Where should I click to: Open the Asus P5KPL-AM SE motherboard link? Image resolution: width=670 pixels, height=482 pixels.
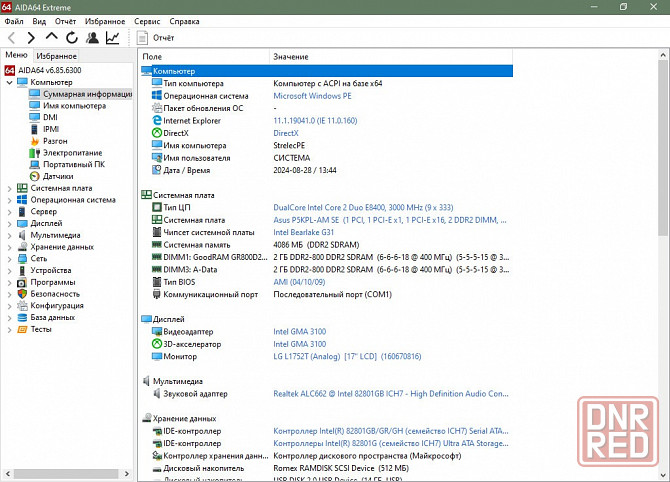(390, 220)
